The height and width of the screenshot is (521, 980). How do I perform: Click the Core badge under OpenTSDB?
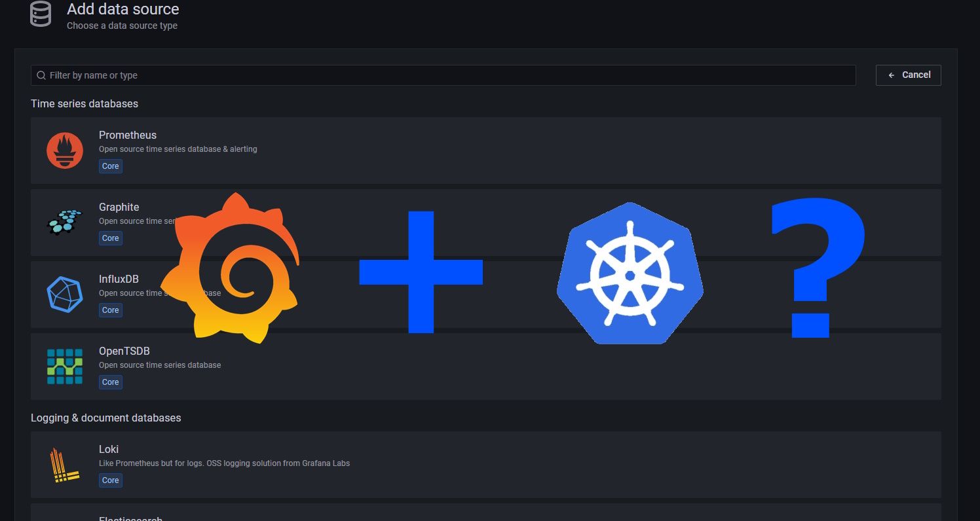110,382
